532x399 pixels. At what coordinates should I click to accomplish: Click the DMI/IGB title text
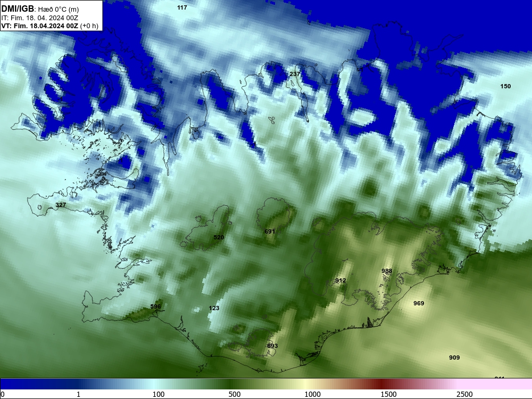[18, 9]
